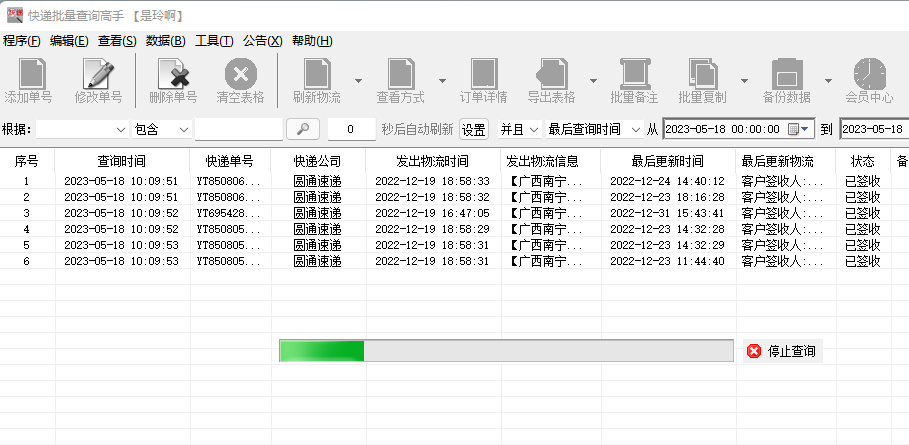Click last update time 2022-12-24 14:40:12
The image size is (909, 445).
pyautogui.click(x=667, y=181)
